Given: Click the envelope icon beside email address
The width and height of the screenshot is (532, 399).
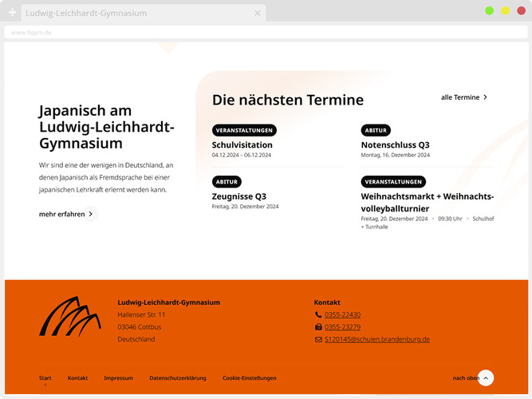Looking at the screenshot, I should pyautogui.click(x=318, y=339).
